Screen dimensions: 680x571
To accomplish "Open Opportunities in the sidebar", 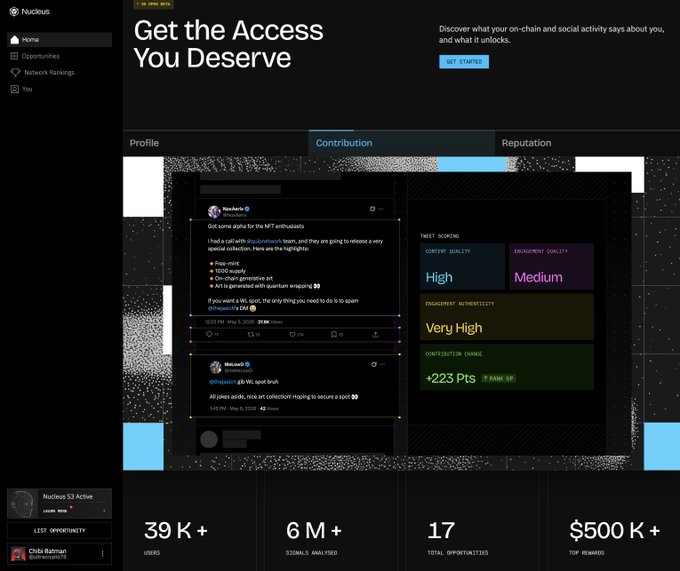I will 40,56.
